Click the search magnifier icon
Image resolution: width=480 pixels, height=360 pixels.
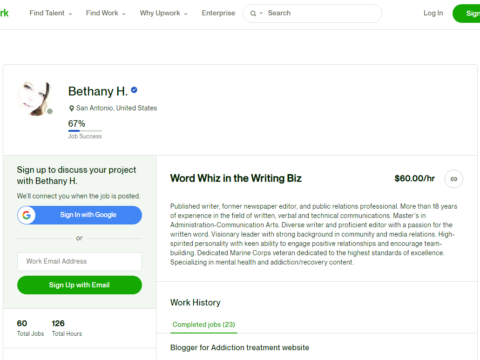[253, 13]
